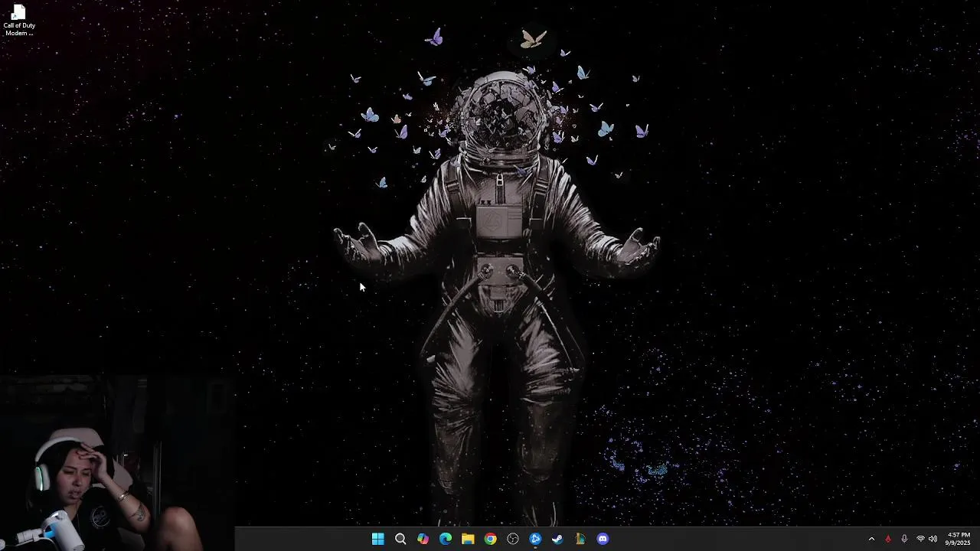Screen dimensions: 980x551
Task: Launch Microsoft Copilot from taskbar
Action: 423,539
